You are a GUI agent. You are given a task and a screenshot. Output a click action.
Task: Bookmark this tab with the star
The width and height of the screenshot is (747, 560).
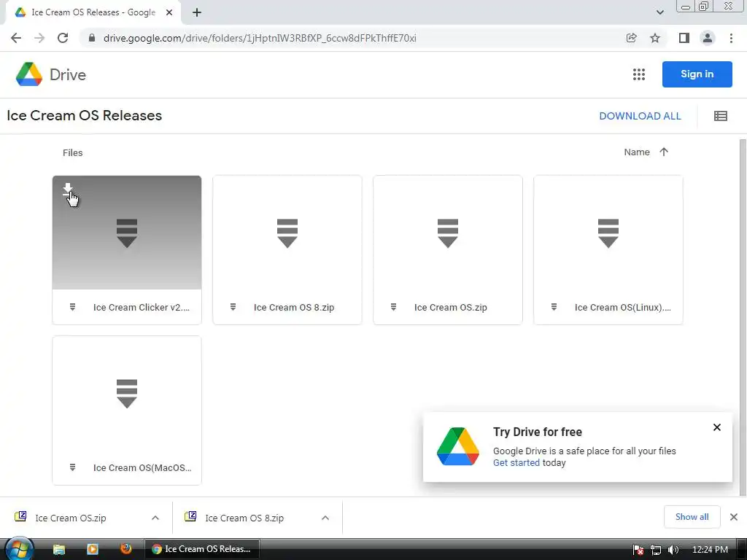(x=655, y=38)
